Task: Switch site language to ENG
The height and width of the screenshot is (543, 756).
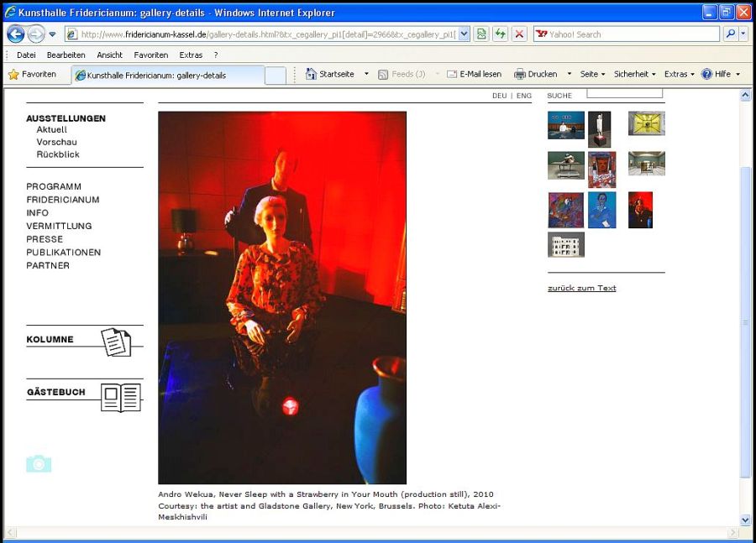Action: point(524,96)
